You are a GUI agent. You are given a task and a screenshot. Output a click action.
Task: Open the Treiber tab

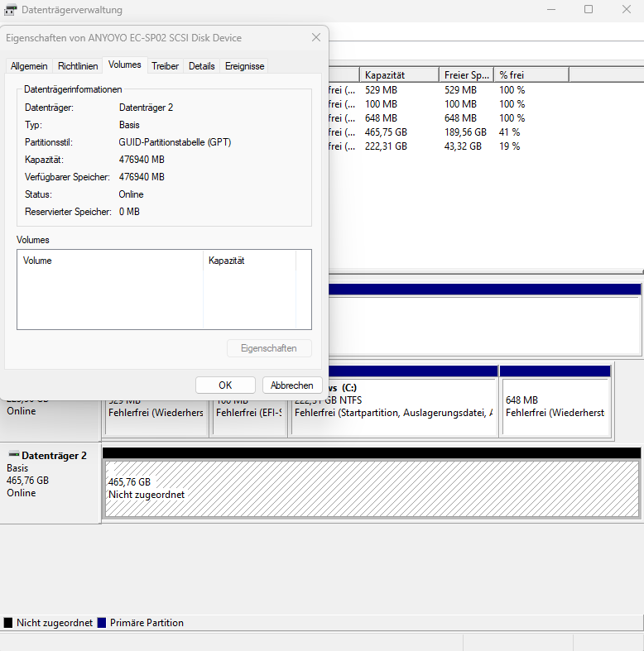coord(165,66)
